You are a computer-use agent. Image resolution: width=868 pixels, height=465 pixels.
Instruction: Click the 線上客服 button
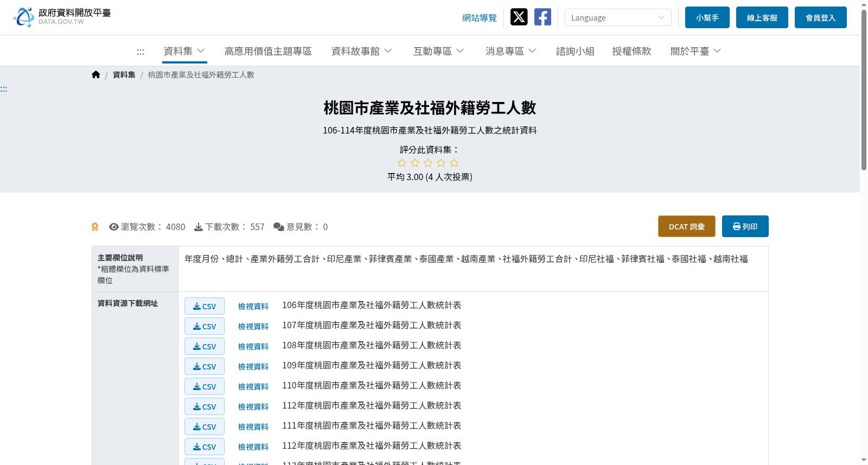pyautogui.click(x=762, y=17)
